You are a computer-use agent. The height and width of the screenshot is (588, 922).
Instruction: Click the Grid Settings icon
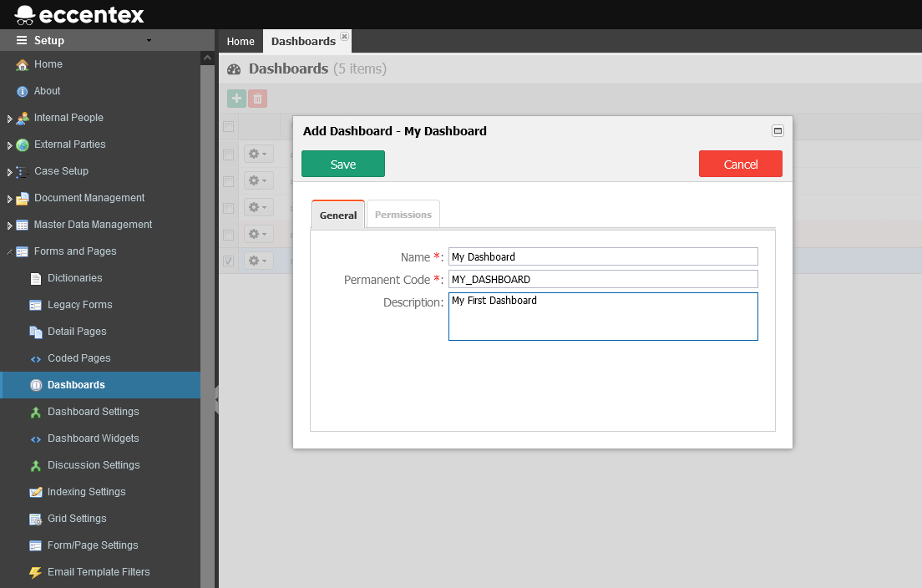36,520
